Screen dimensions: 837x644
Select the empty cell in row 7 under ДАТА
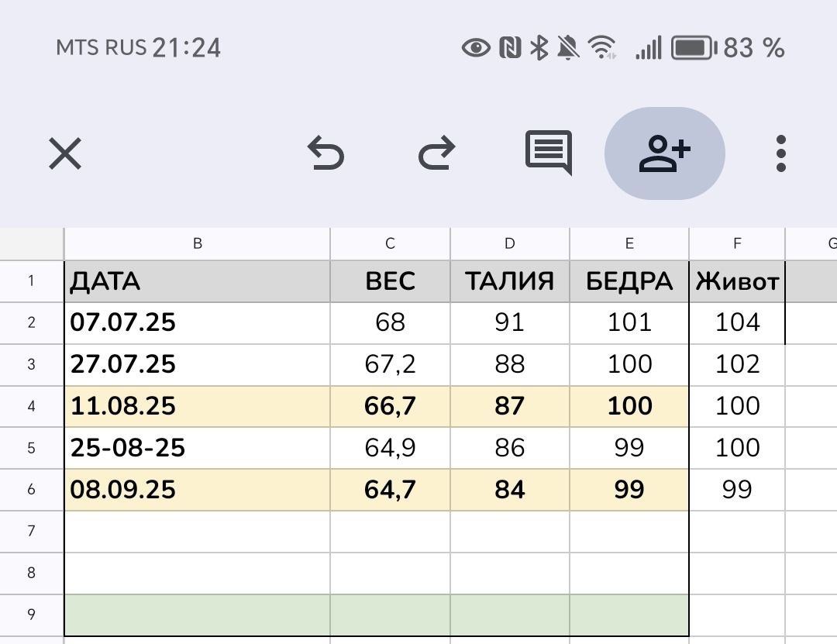(x=198, y=532)
